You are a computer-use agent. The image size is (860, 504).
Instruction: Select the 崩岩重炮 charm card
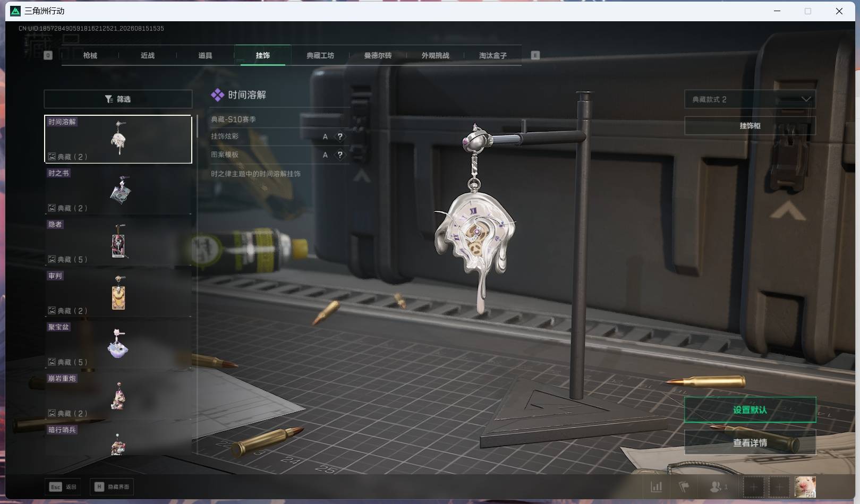pos(118,396)
